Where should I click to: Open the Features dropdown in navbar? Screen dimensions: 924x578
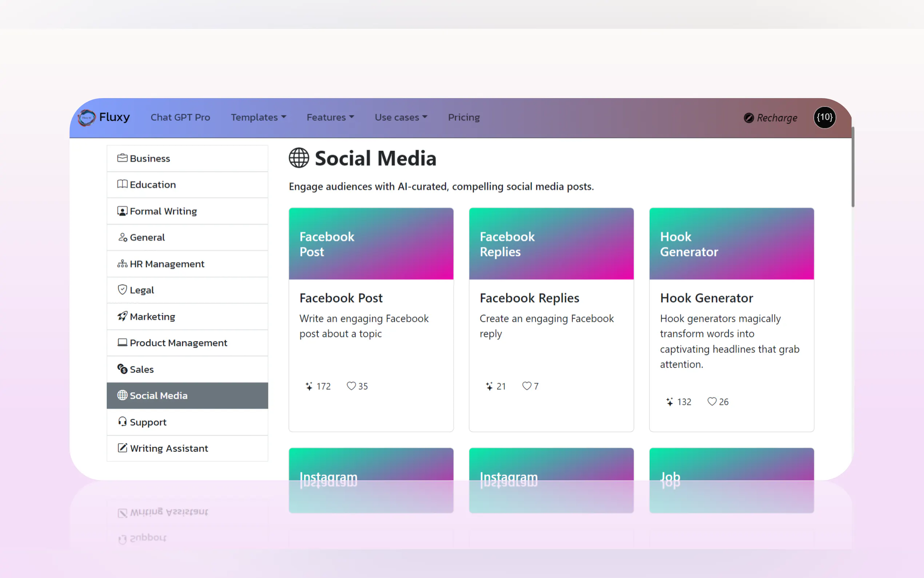(x=330, y=117)
